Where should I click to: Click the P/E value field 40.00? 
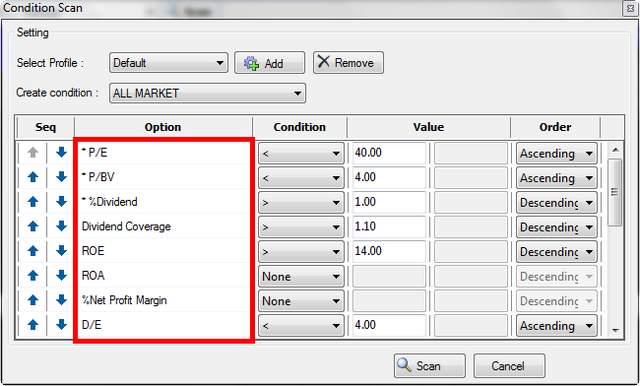pos(389,153)
